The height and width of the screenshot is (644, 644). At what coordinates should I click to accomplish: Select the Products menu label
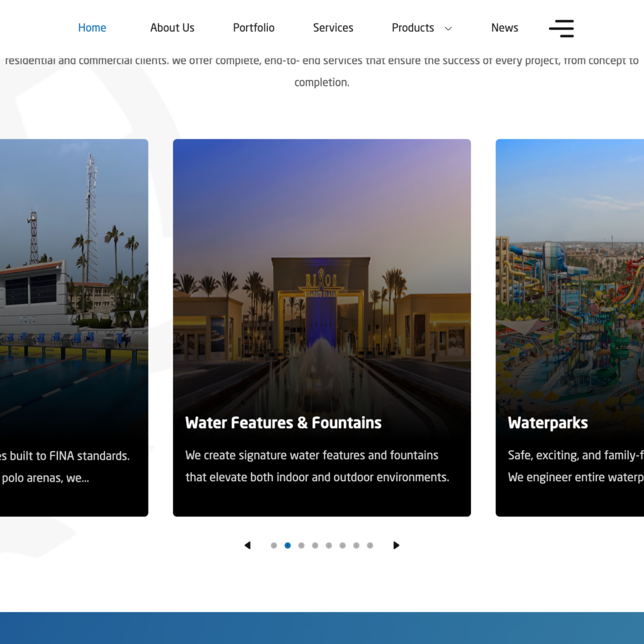click(x=413, y=28)
